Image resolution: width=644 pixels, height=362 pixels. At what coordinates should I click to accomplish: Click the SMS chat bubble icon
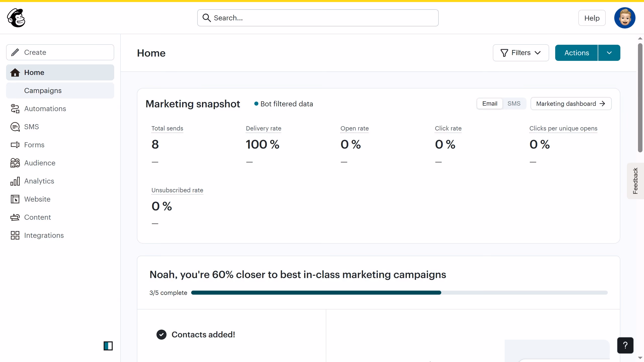(x=15, y=127)
